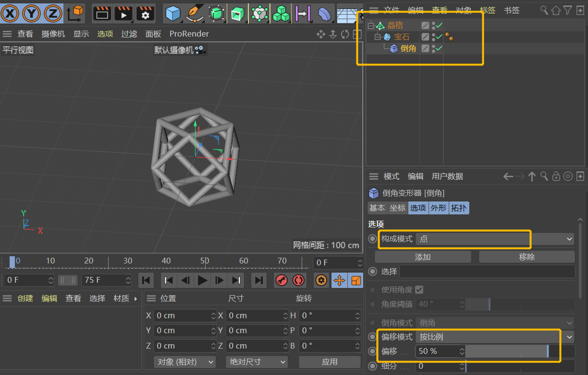
Task: Click the 移除 button
Action: 527,257
